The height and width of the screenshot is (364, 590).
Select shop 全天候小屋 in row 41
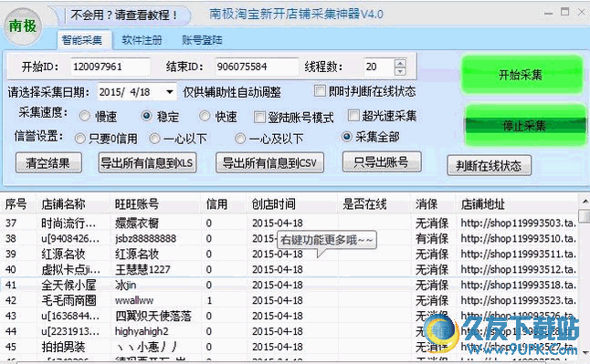click(68, 285)
